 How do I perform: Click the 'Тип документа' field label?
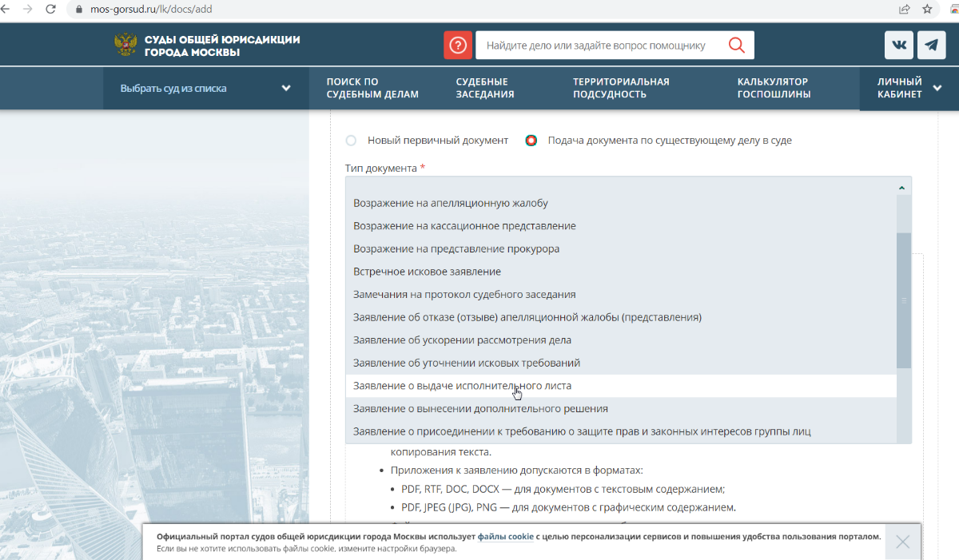tap(384, 169)
